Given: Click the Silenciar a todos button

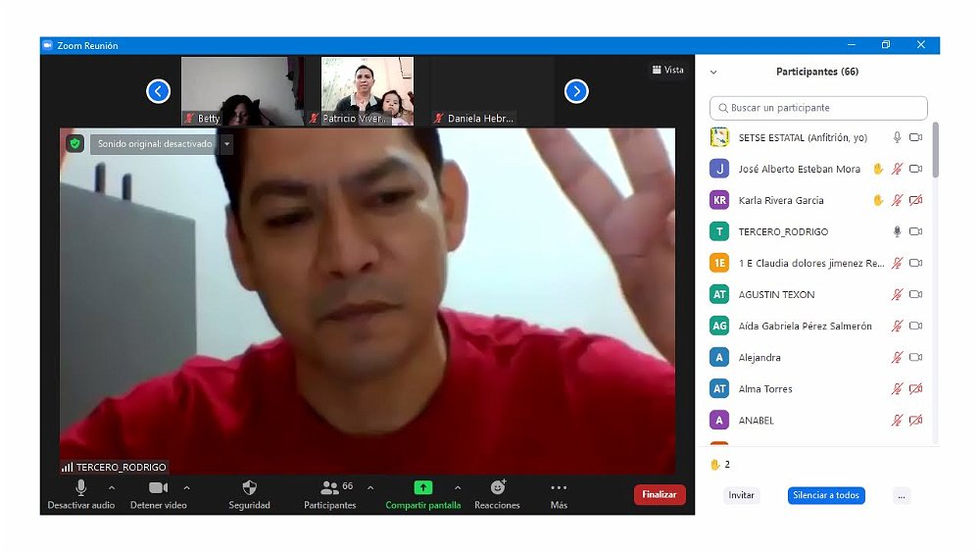Looking at the screenshot, I should pos(825,495).
